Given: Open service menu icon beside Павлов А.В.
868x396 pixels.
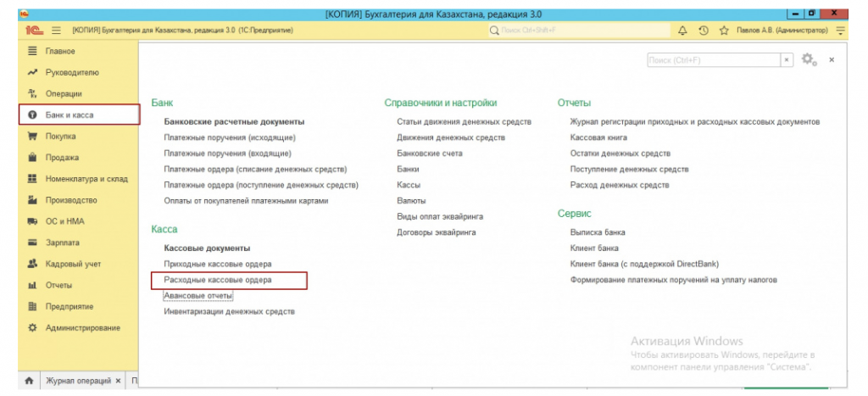Looking at the screenshot, I should 841,31.
